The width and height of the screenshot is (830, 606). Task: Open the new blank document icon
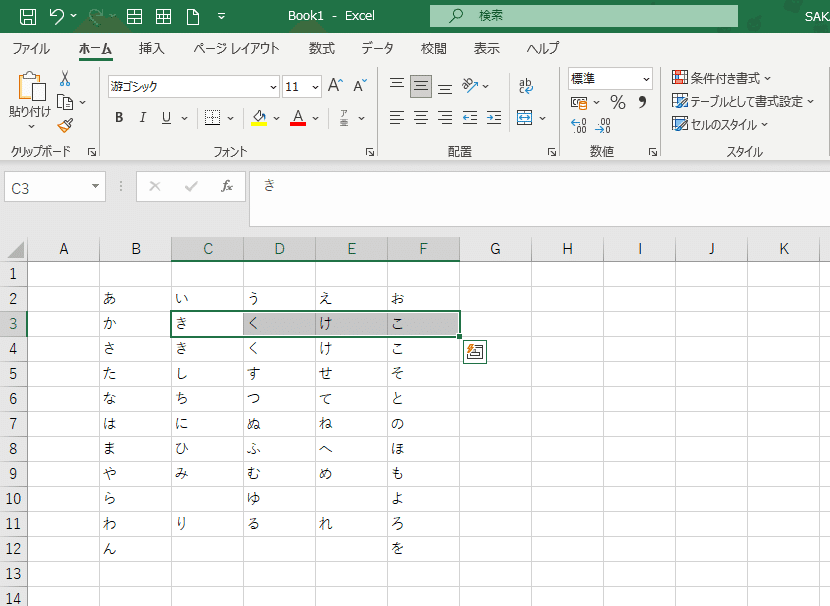[193, 17]
